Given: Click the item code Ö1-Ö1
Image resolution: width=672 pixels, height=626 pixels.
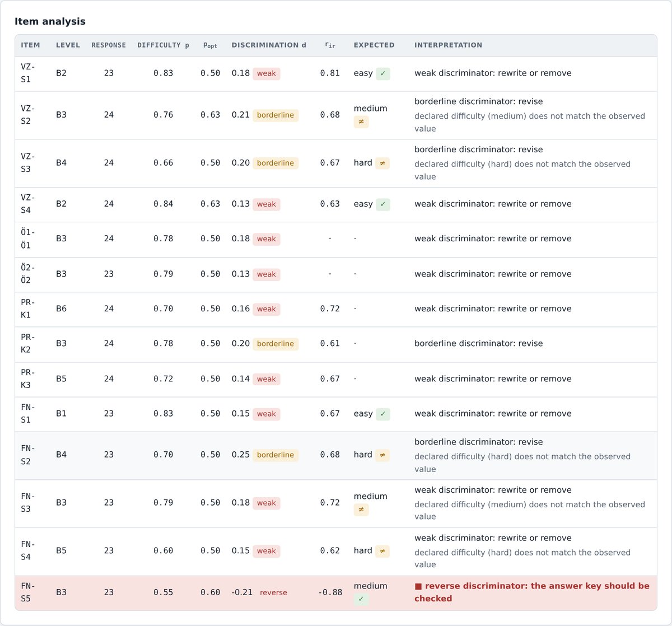Looking at the screenshot, I should pyautogui.click(x=28, y=239).
